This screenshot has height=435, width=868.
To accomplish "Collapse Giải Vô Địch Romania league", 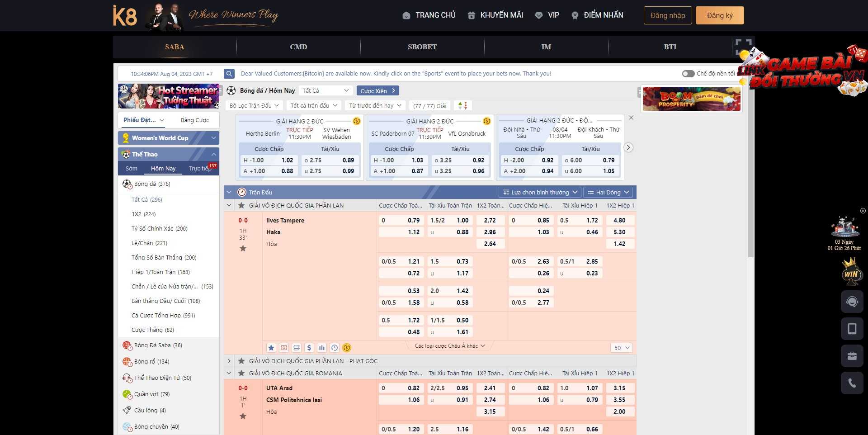I will click(x=229, y=373).
